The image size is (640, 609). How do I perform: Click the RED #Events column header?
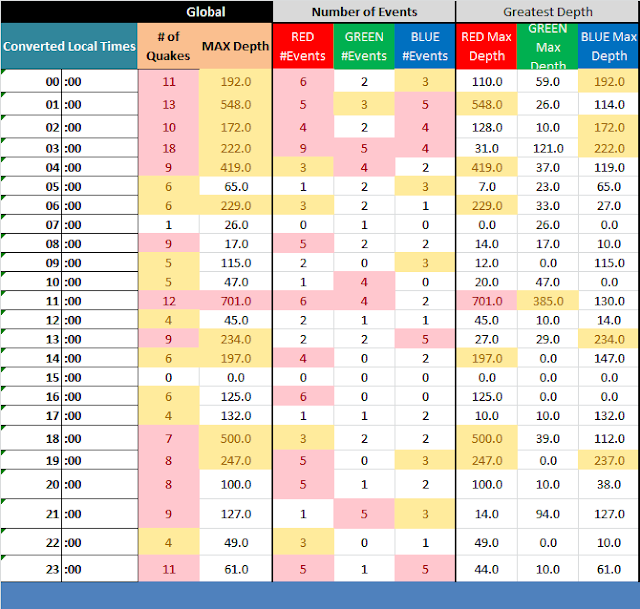coord(303,46)
